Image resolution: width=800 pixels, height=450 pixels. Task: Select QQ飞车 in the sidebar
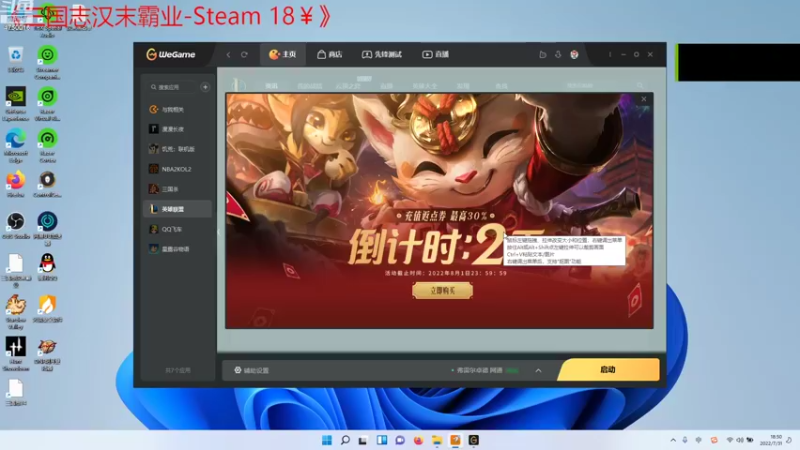pos(178,229)
